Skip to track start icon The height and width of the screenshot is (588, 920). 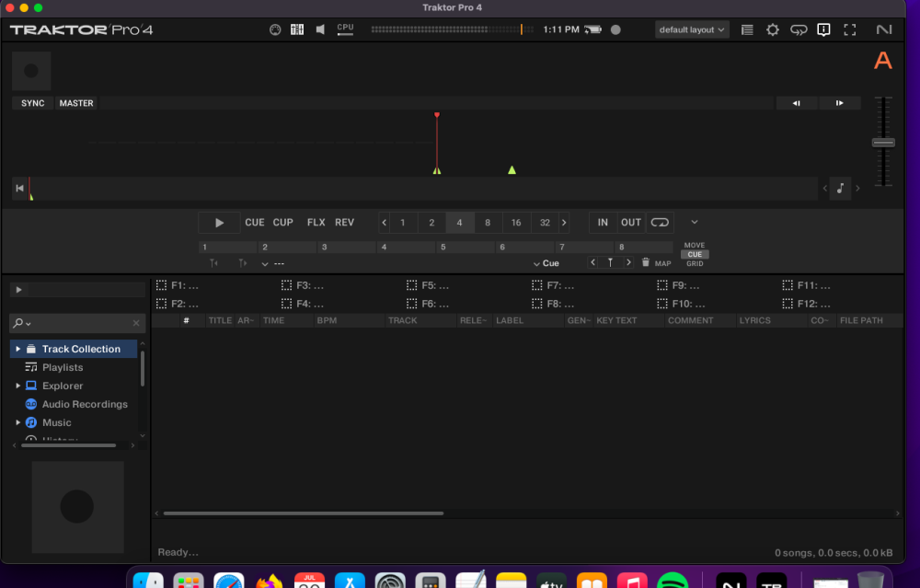click(20, 189)
